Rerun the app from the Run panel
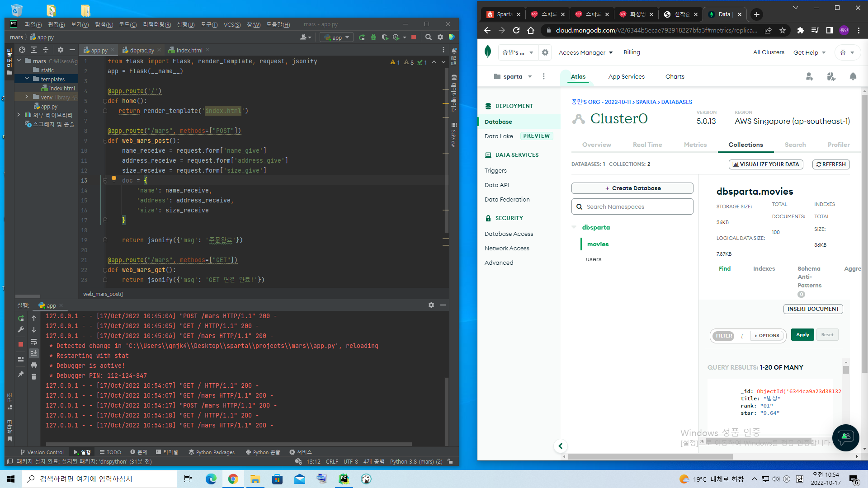This screenshot has width=868, height=488. click(x=21, y=318)
